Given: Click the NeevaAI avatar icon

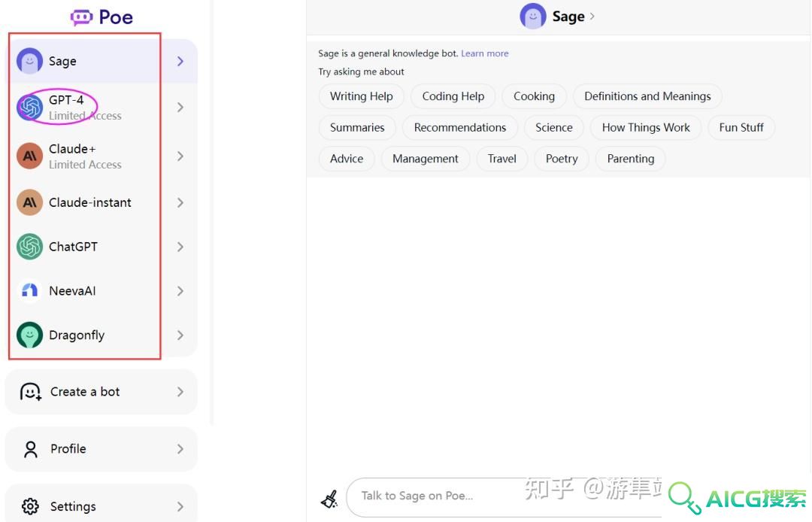Looking at the screenshot, I should pos(29,290).
